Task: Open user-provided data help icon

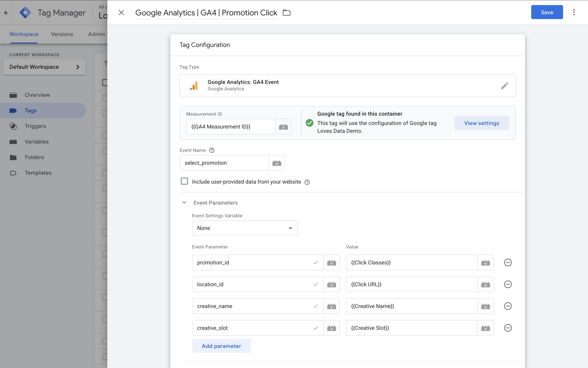Action: [x=307, y=182]
